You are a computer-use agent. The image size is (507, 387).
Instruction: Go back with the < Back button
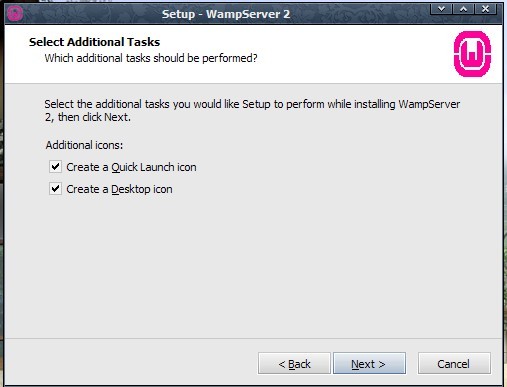point(294,363)
